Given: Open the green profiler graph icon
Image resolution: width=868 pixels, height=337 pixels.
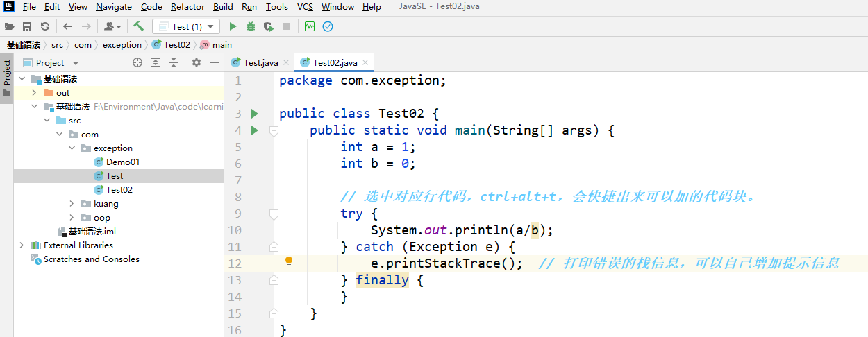Looking at the screenshot, I should (310, 26).
